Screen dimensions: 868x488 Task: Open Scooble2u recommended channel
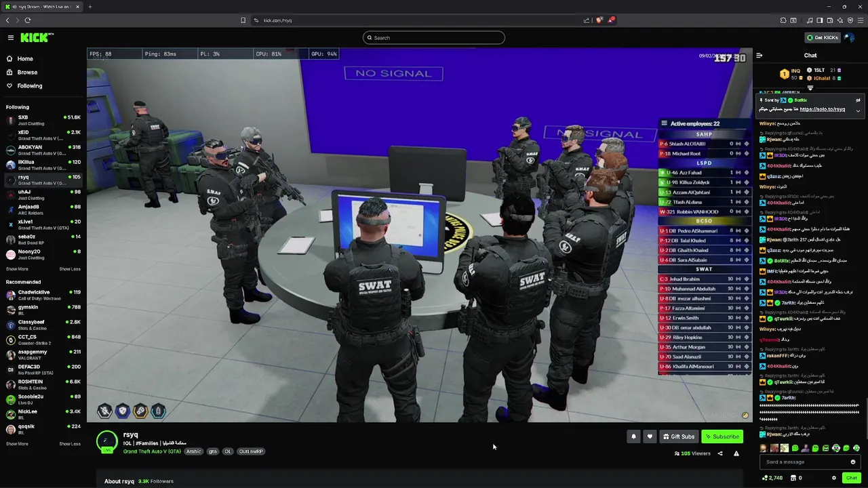(43, 399)
